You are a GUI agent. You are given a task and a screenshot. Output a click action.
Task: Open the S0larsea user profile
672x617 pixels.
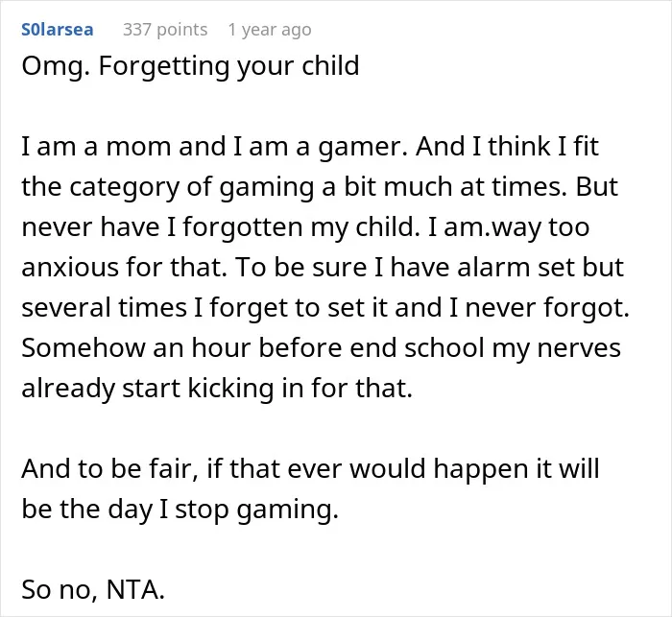57,30
